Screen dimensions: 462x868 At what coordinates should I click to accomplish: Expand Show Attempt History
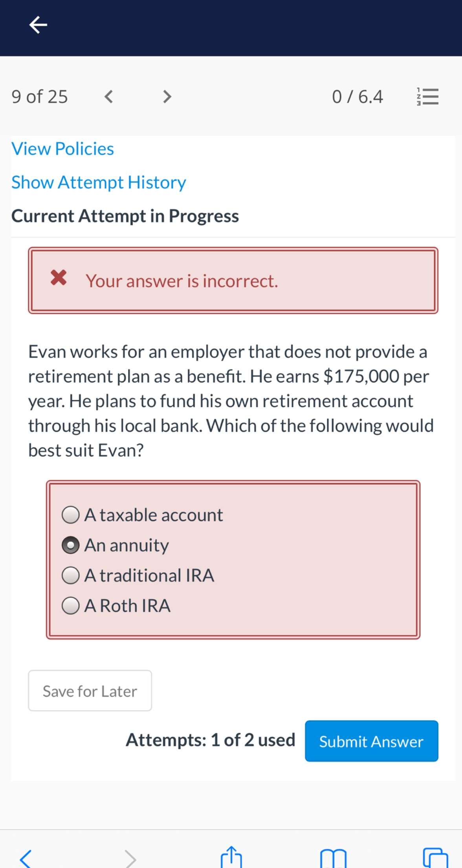tap(99, 182)
